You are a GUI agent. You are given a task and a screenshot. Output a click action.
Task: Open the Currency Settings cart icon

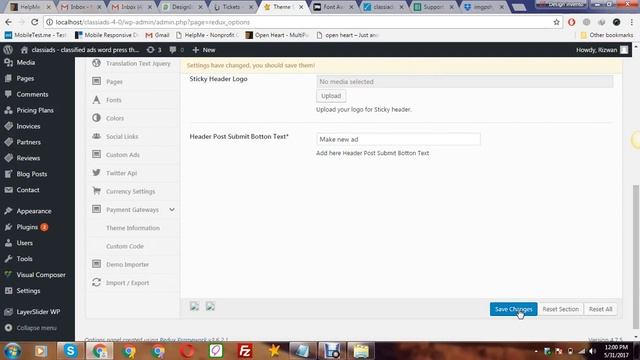tap(96, 191)
